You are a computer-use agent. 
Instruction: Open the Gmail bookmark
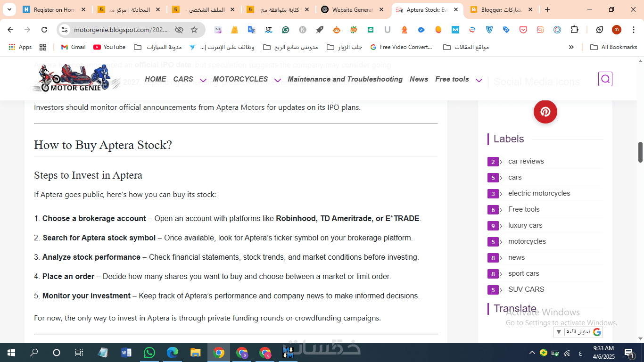(x=73, y=47)
